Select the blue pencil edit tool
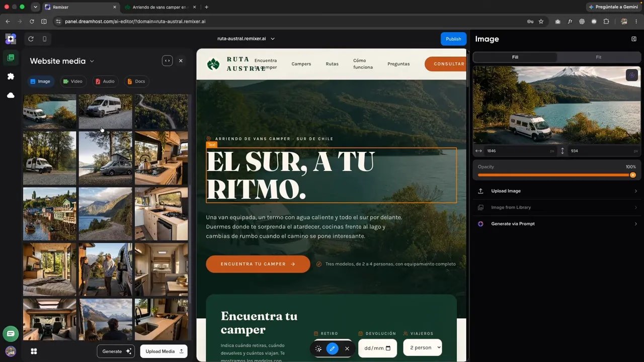The height and width of the screenshot is (362, 644). point(332,348)
